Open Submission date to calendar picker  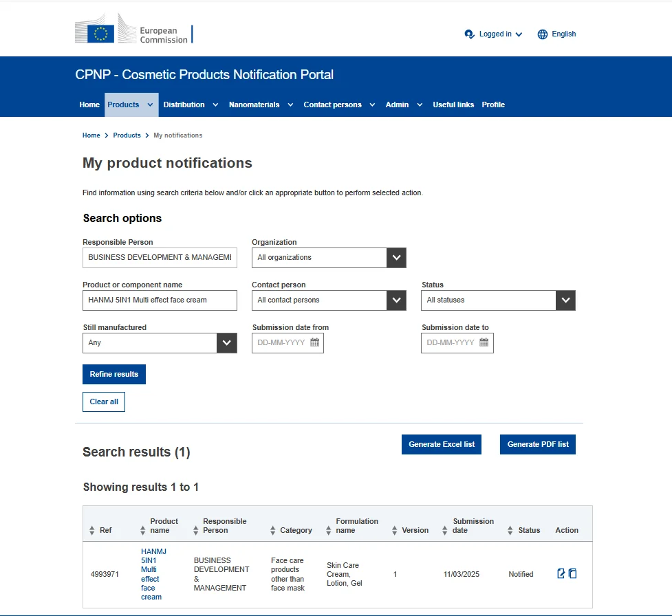click(484, 342)
